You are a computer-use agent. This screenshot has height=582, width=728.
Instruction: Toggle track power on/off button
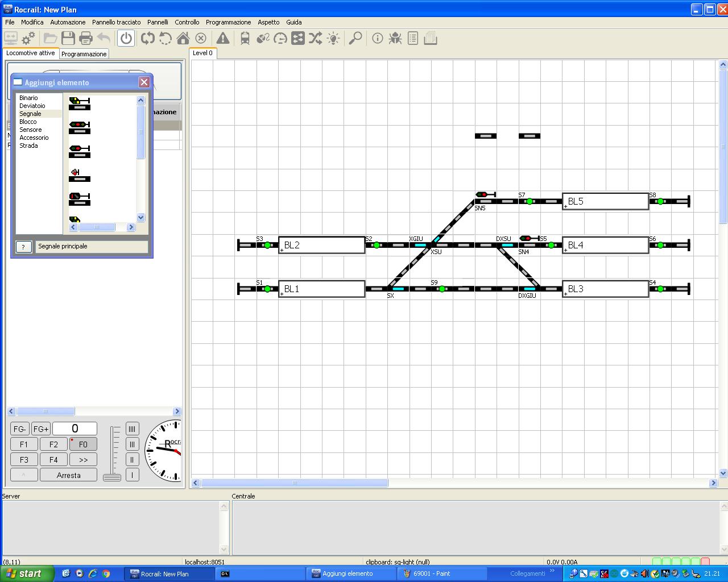126,38
